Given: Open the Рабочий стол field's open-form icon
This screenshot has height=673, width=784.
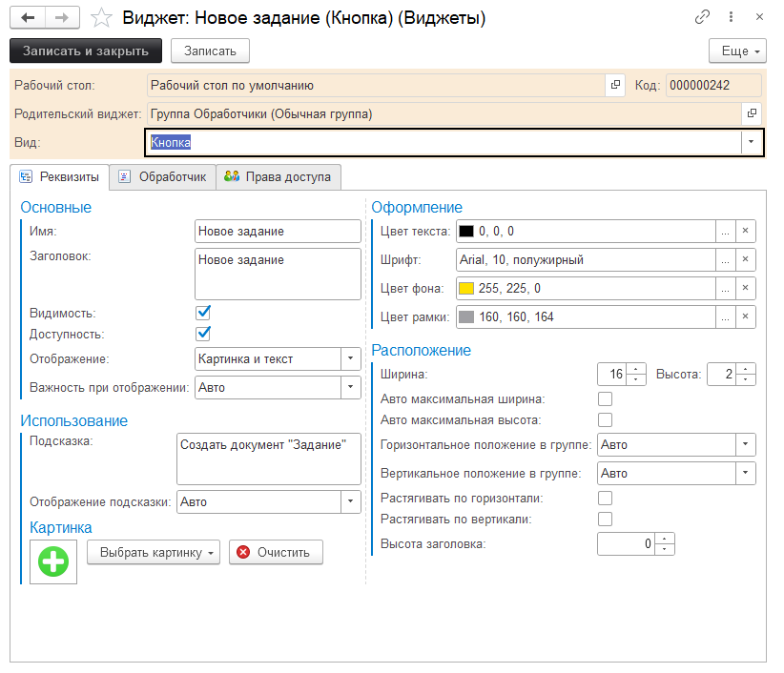Looking at the screenshot, I should tap(614, 85).
